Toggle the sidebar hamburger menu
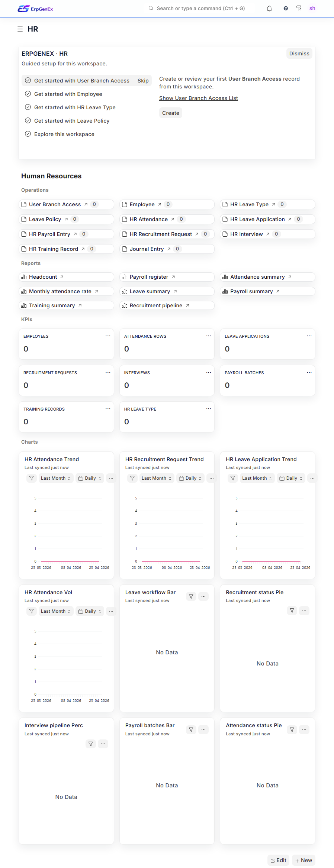 pyautogui.click(x=20, y=29)
